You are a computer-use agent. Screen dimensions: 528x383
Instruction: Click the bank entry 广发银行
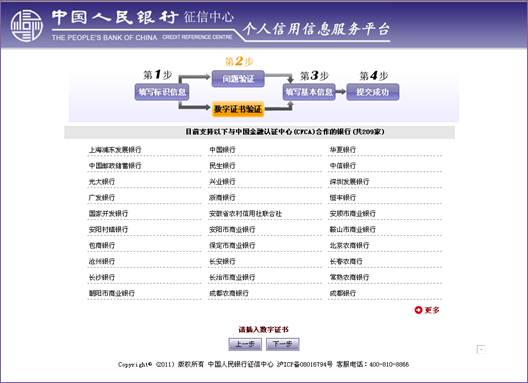[102, 197]
